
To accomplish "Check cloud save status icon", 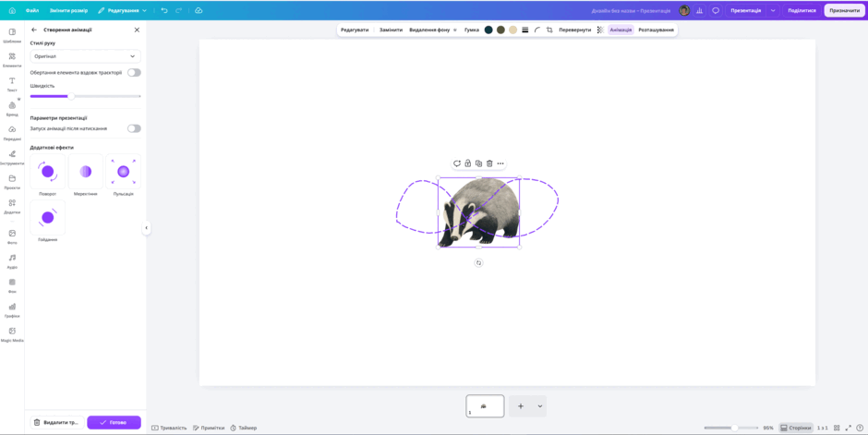I will coord(199,10).
